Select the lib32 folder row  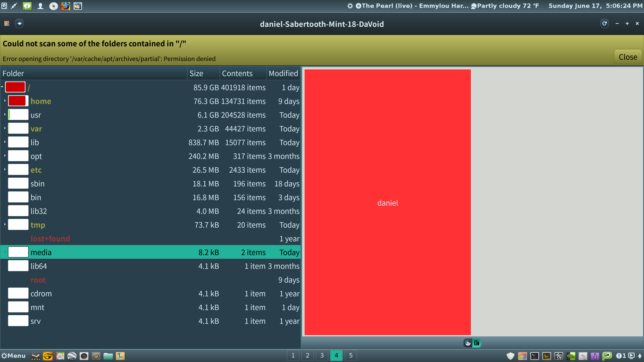pos(150,211)
